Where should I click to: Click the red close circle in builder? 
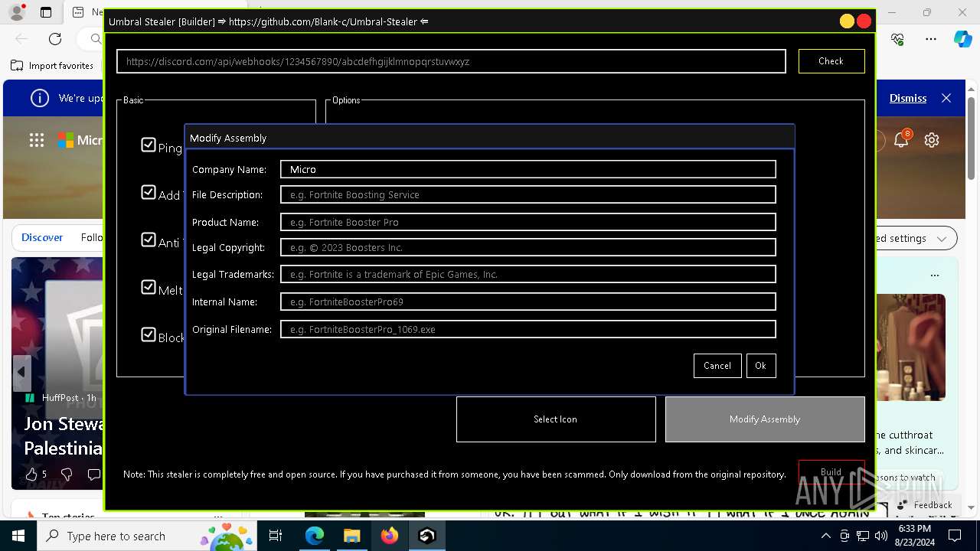864,21
